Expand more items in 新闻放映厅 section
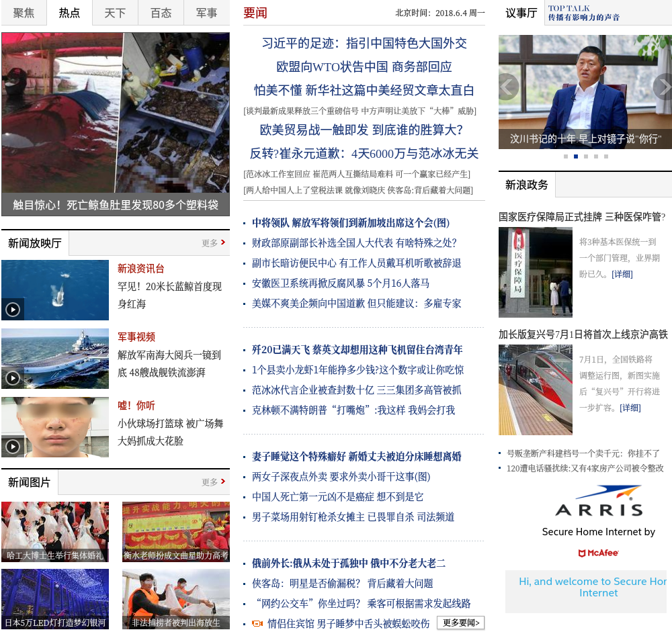The width and height of the screenshot is (672, 634). (213, 243)
